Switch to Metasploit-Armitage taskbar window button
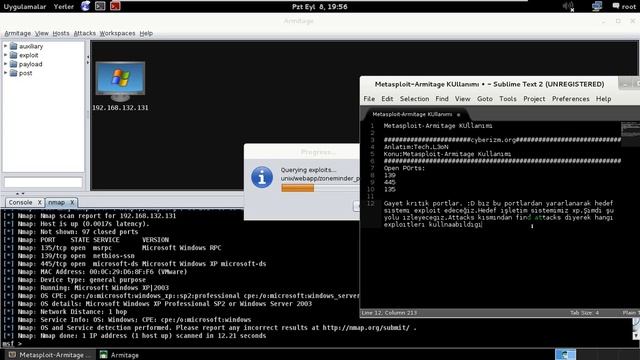The height and width of the screenshot is (360, 640). [x=49, y=355]
